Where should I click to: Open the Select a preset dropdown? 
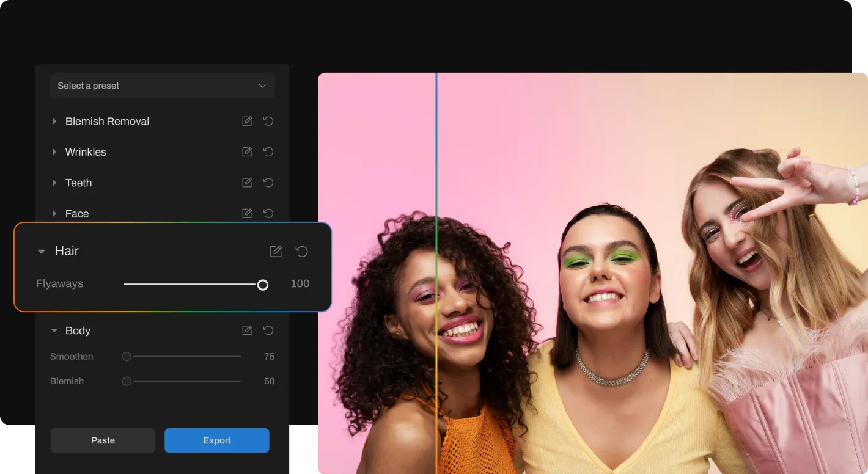pos(162,86)
